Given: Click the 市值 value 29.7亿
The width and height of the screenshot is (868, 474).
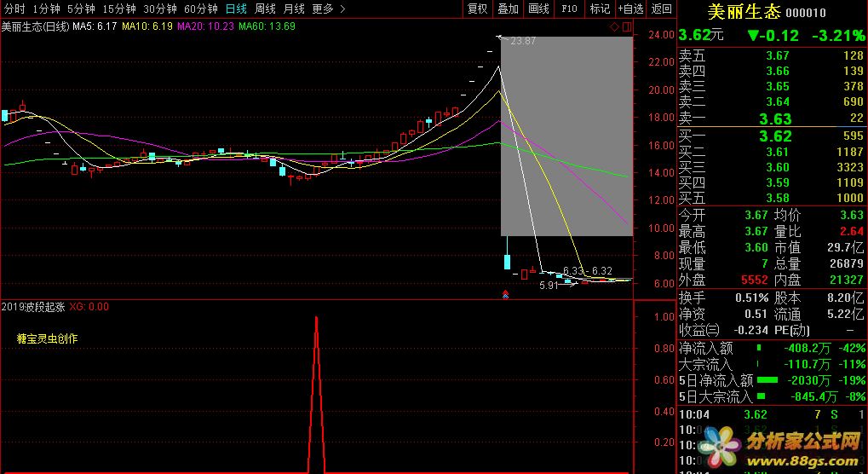Looking at the screenshot, I should click(x=843, y=247).
